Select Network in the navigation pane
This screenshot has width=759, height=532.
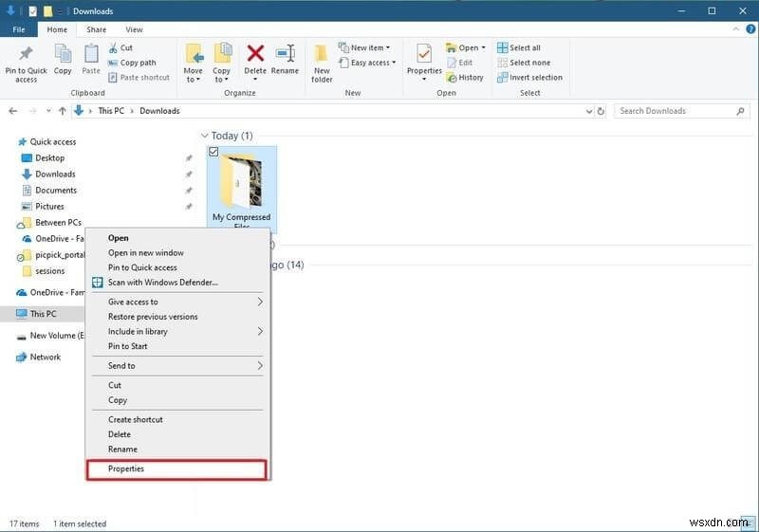click(x=46, y=358)
